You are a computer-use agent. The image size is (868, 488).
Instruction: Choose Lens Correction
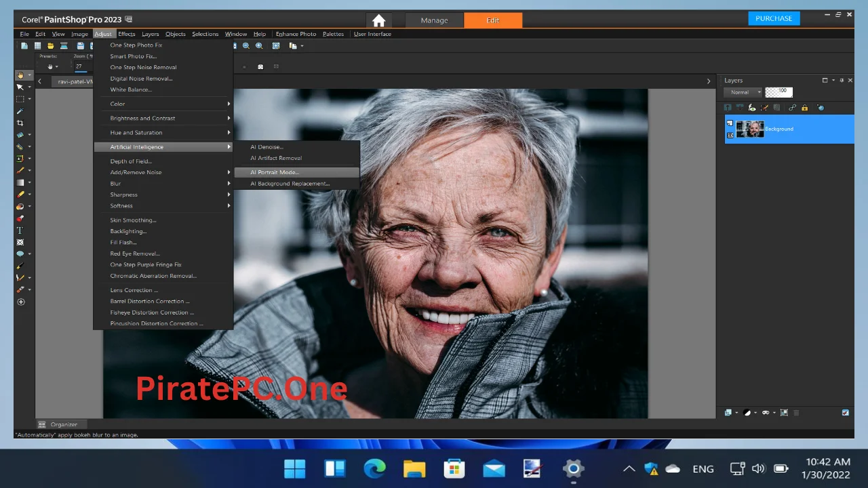point(163,290)
